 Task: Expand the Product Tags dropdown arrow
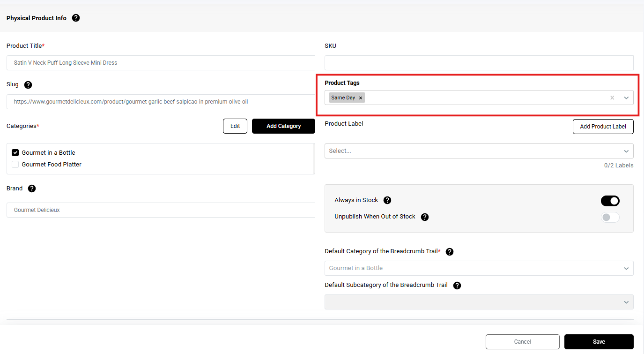(x=626, y=98)
